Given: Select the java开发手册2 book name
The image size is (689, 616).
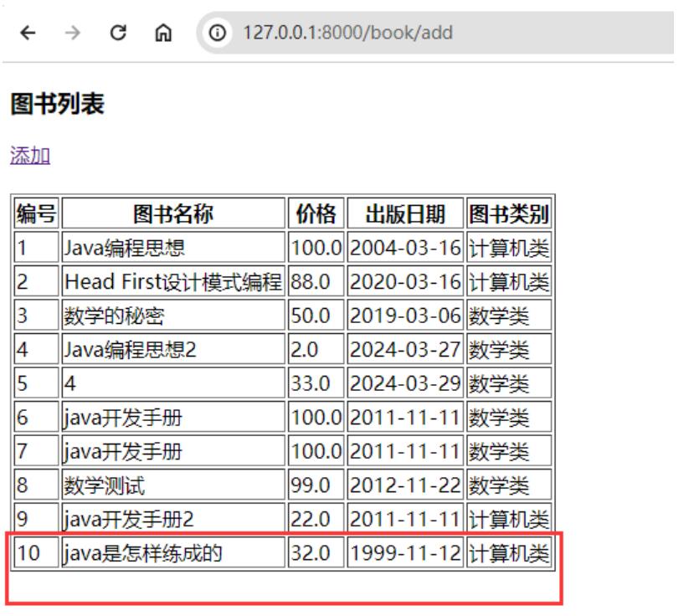Looking at the screenshot, I should 128,520.
